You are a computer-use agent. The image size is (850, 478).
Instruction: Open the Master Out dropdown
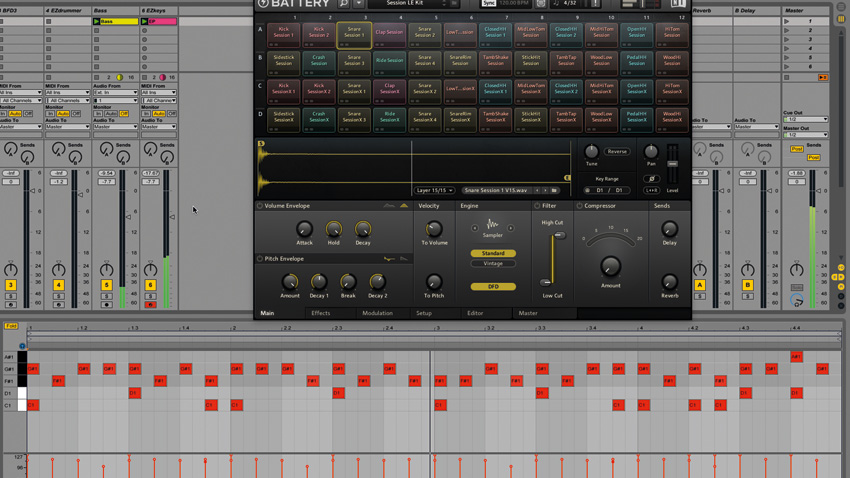point(806,134)
